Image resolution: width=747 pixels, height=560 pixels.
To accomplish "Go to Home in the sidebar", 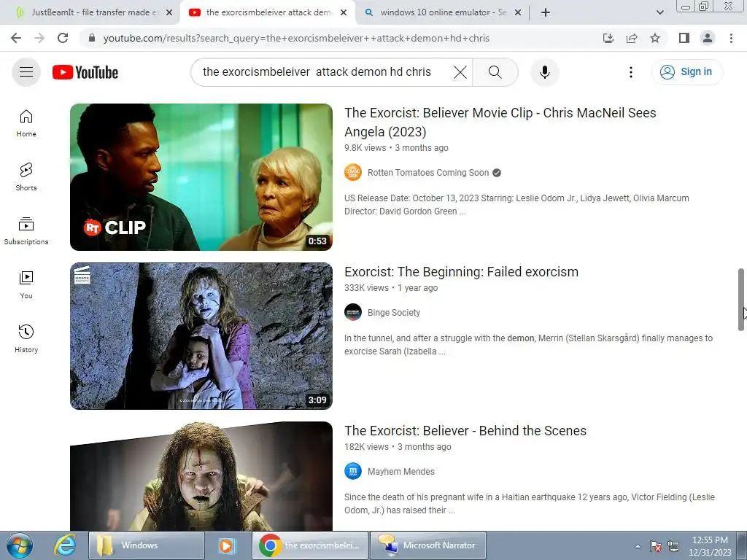I will point(26,123).
